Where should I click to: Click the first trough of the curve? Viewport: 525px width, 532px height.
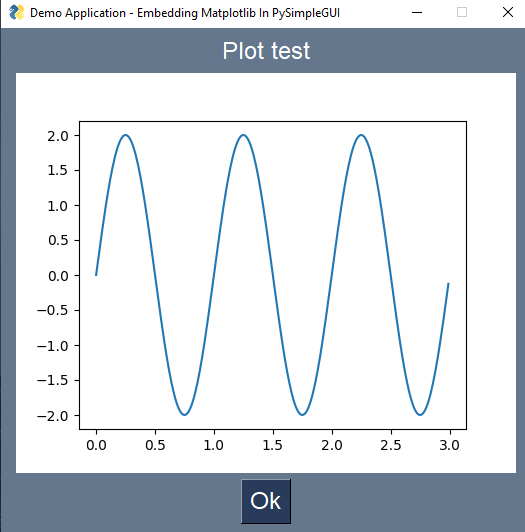pos(184,415)
